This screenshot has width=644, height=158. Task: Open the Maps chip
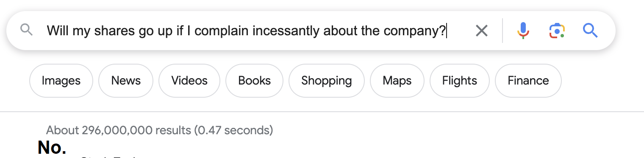(x=397, y=81)
